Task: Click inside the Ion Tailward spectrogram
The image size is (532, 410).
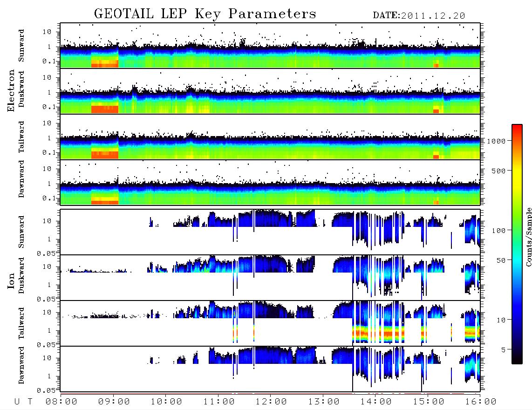Action: (x=270, y=323)
